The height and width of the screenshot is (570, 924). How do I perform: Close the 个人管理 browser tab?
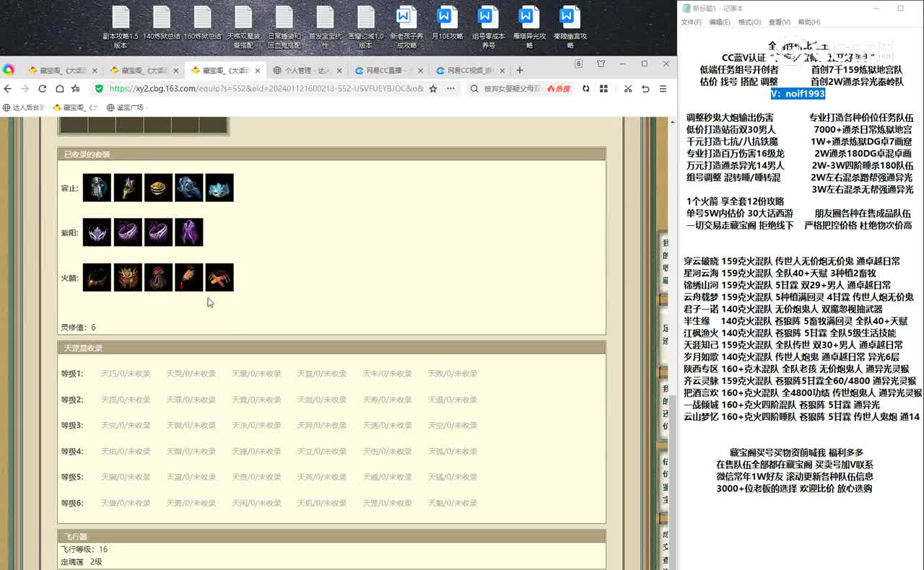click(x=338, y=71)
